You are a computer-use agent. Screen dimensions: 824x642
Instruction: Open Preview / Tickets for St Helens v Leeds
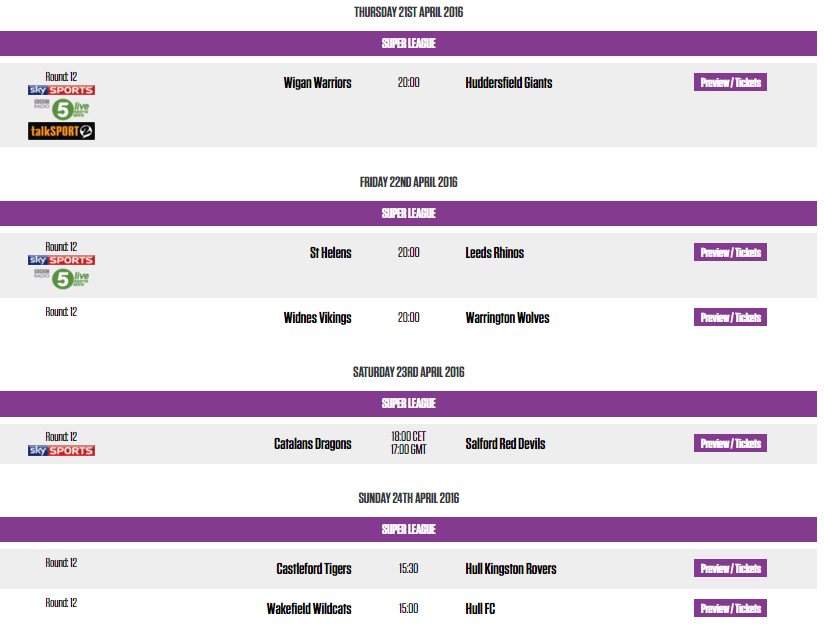click(x=730, y=253)
